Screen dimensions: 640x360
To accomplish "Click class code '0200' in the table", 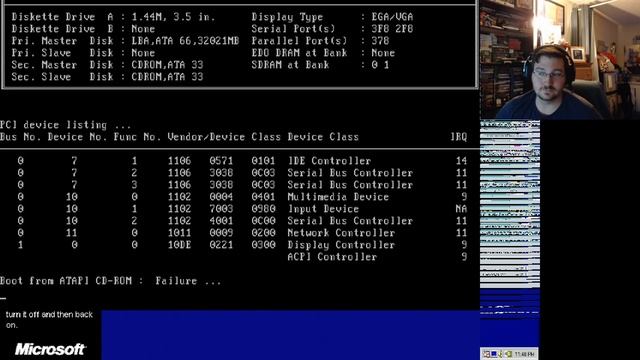I will (263, 233).
